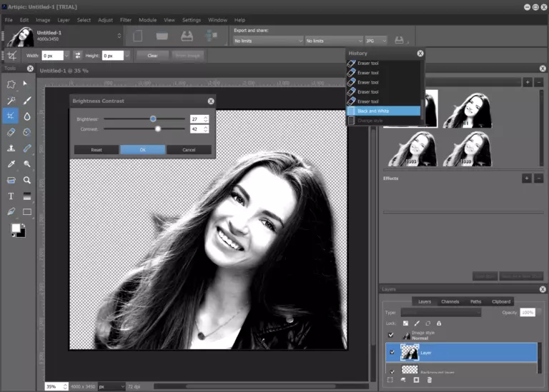The width and height of the screenshot is (549, 392).
Task: Pick the Eraser tool in Tools panel
Action: pyautogui.click(x=11, y=132)
